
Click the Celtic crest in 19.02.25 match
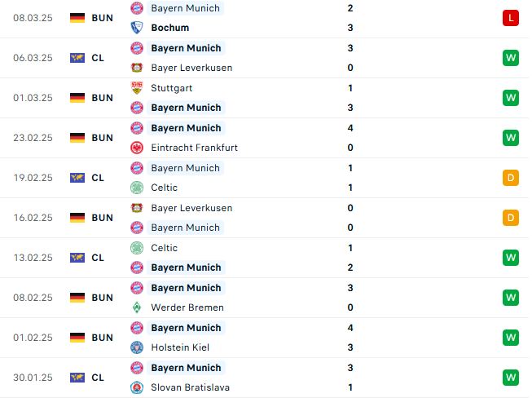click(137, 188)
